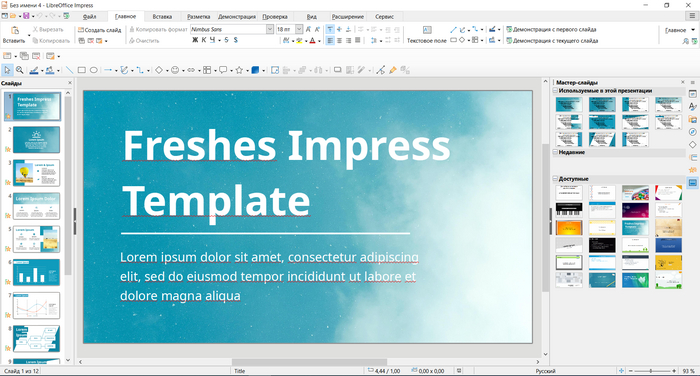This screenshot has width=700, height=376.
Task: Open the Gallery sidebar deck
Action: 692,120
